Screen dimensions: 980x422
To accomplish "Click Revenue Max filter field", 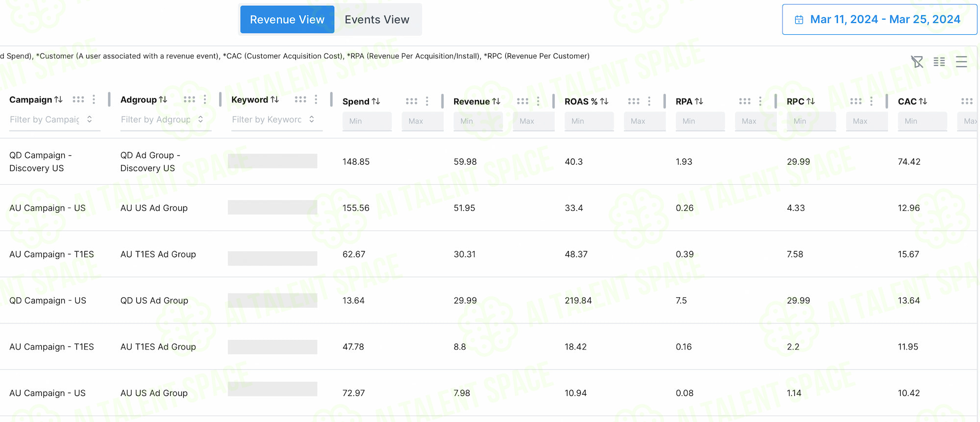I will [534, 121].
